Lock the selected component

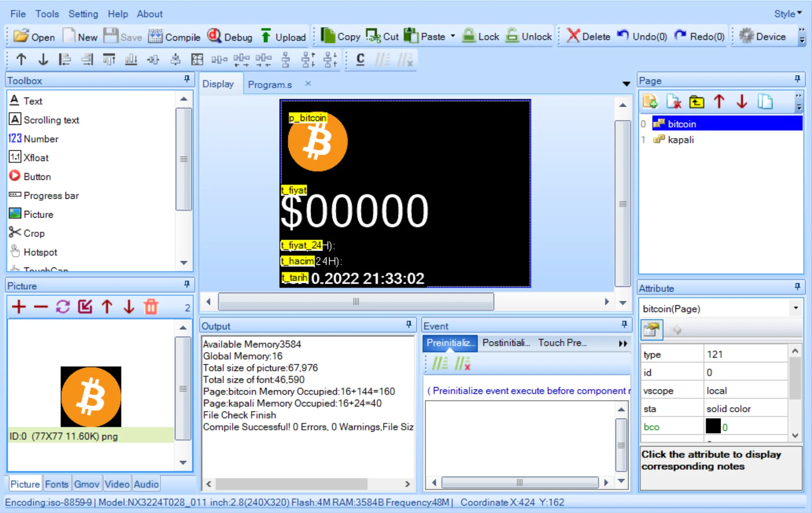point(481,36)
